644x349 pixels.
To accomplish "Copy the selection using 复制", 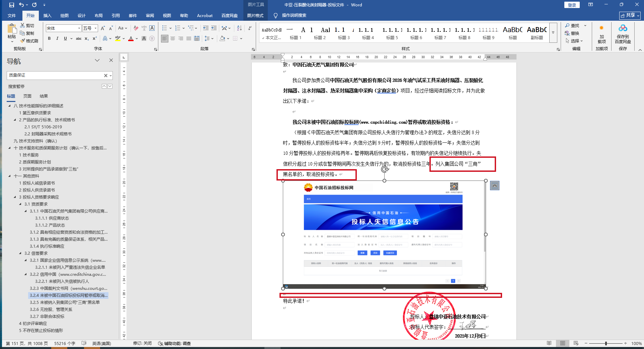I will pyautogui.click(x=27, y=33).
